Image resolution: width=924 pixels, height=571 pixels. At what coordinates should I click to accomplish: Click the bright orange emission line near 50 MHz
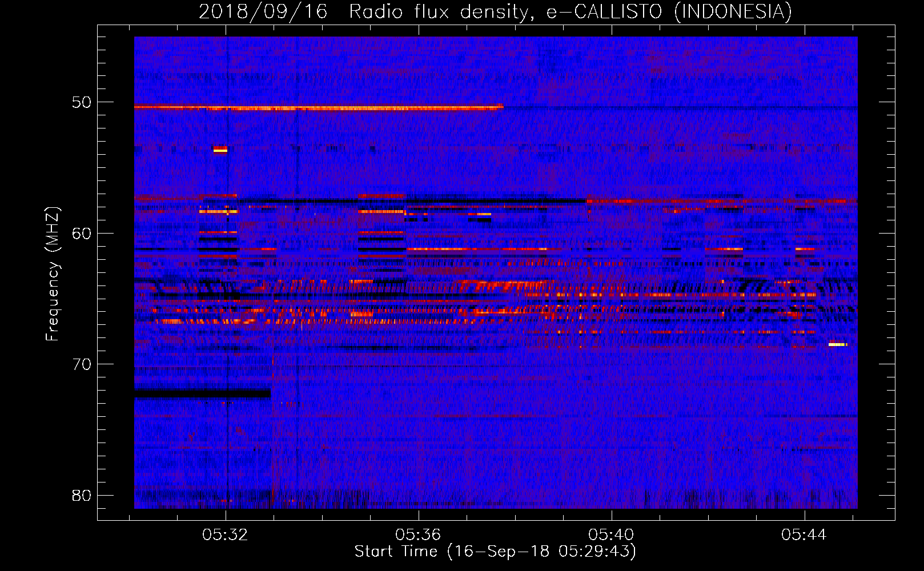(319, 107)
